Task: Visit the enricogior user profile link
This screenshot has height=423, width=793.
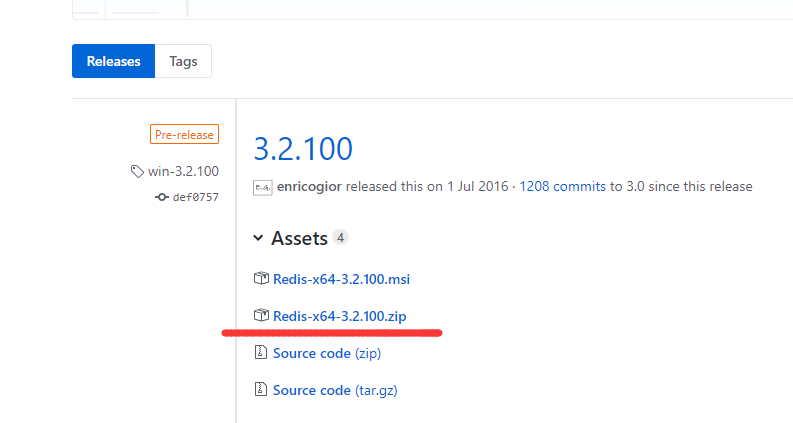Action: tap(309, 186)
